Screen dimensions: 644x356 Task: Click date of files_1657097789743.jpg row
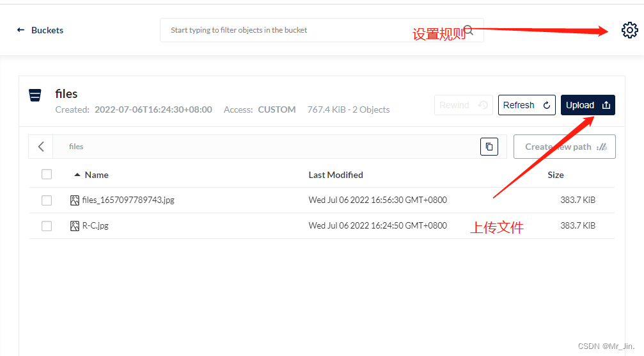377,200
